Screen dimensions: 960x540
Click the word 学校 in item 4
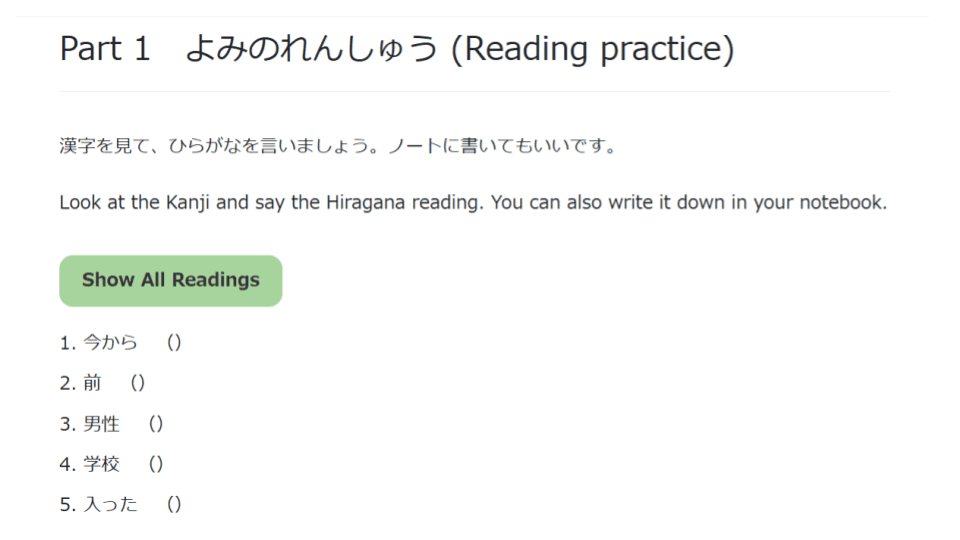(101, 464)
